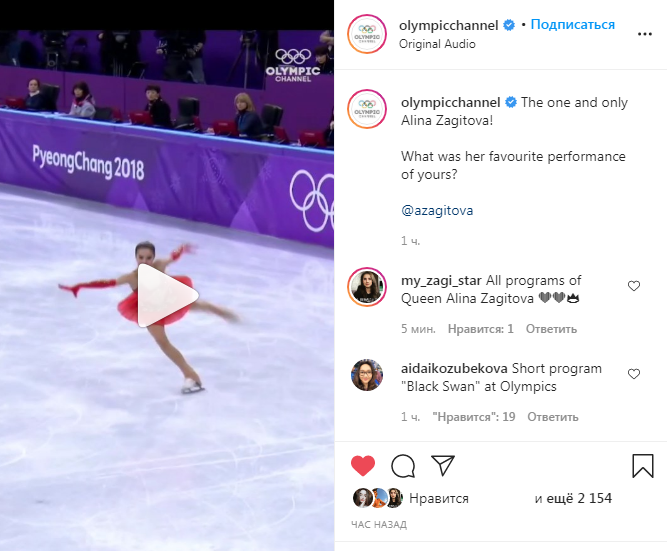The width and height of the screenshot is (667, 551).
Task: Click liker avatars beside Нравится
Action: coord(378,498)
